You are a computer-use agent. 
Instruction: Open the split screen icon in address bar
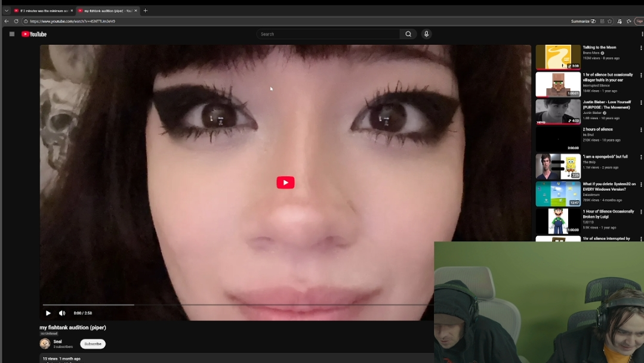tap(602, 21)
